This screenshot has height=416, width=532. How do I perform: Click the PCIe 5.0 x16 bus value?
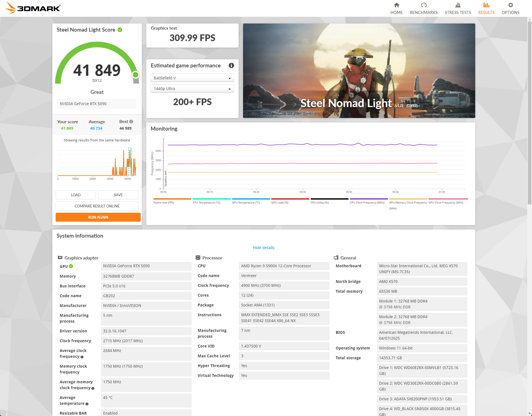tap(146, 286)
